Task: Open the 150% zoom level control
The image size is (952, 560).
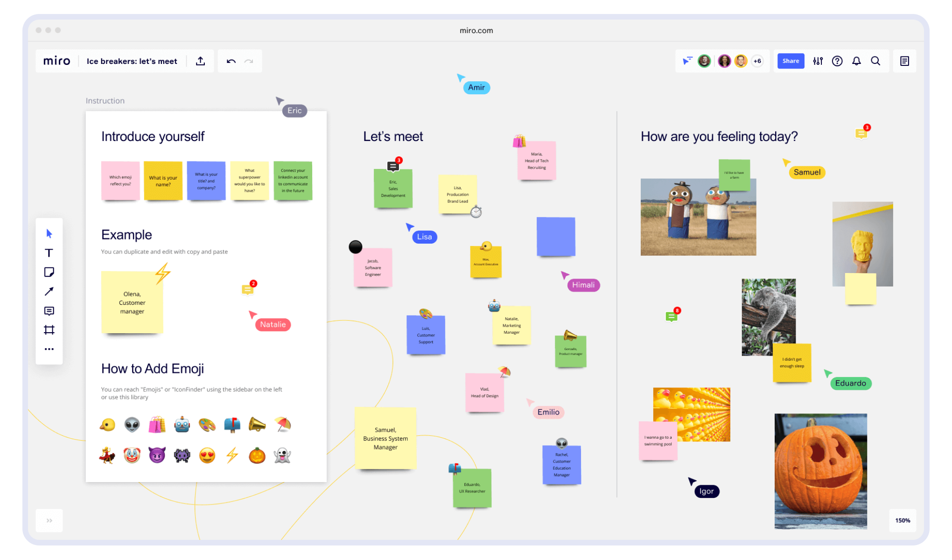Action: 903,520
